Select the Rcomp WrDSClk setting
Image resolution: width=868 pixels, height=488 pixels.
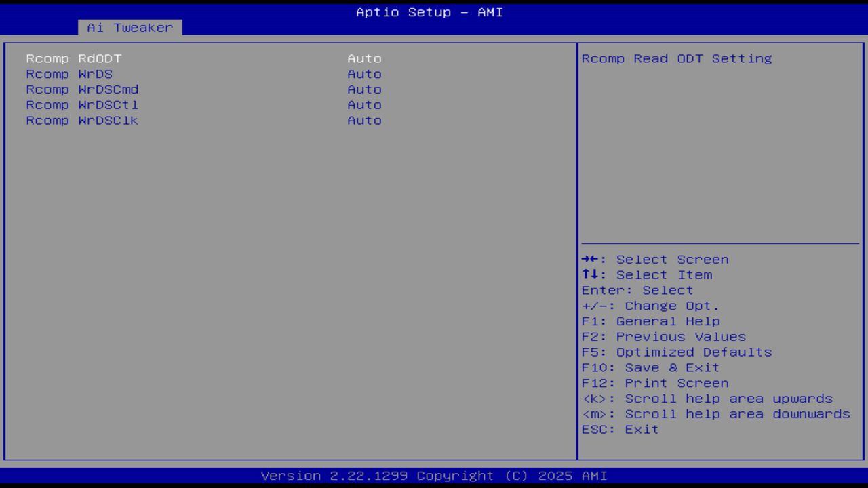(x=81, y=121)
